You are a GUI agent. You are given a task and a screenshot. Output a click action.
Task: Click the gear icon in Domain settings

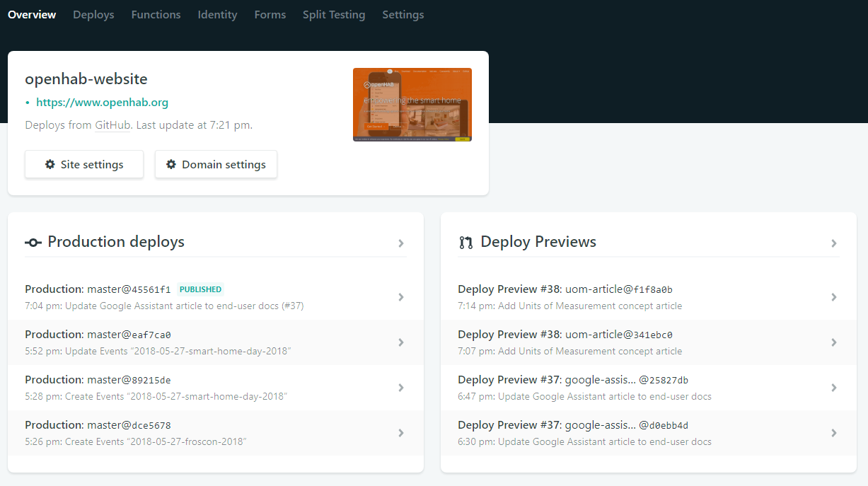point(171,164)
